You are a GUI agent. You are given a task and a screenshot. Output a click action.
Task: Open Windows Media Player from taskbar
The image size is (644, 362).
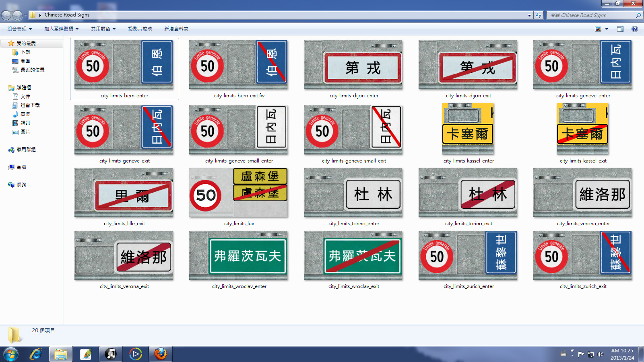[136, 354]
